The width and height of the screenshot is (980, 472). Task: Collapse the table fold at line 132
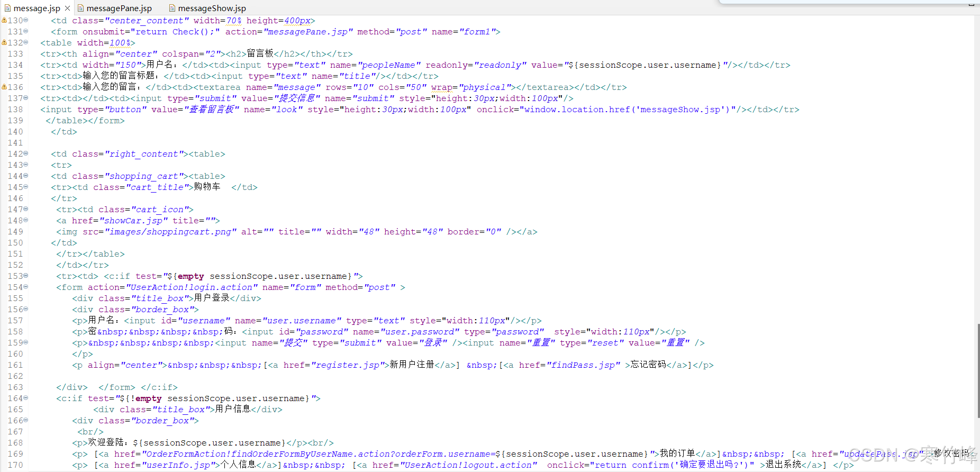click(x=25, y=42)
